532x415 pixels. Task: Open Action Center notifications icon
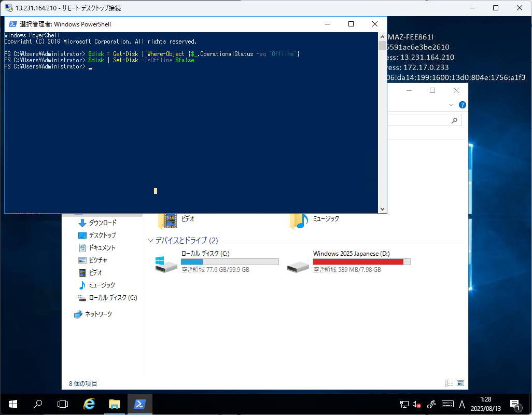tap(515, 404)
